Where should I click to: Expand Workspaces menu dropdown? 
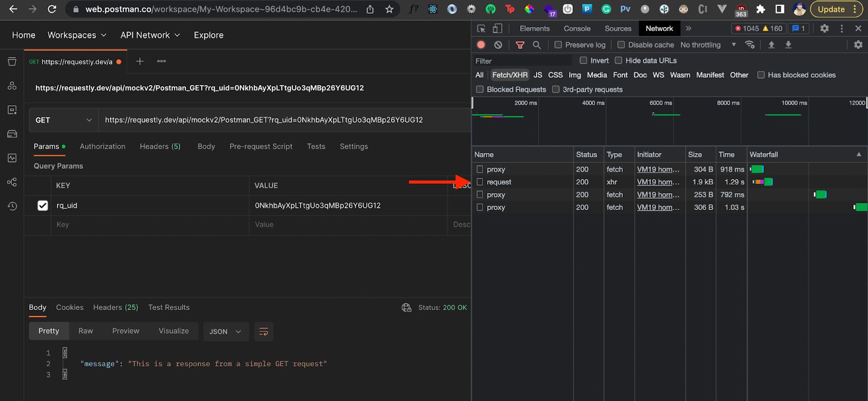(77, 35)
